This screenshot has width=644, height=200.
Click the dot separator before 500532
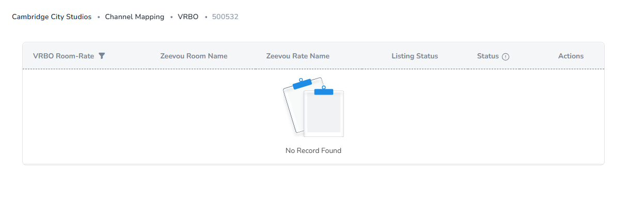[x=206, y=18]
